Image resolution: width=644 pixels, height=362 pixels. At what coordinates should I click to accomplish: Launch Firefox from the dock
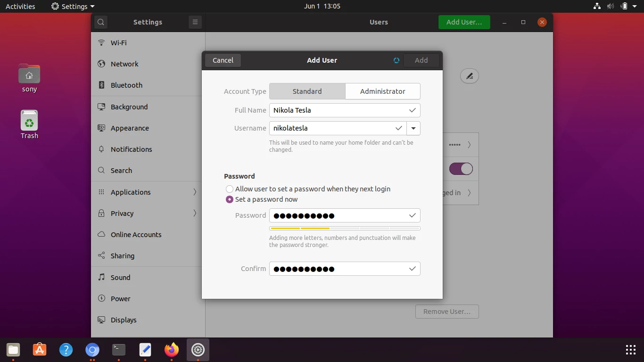(x=172, y=350)
